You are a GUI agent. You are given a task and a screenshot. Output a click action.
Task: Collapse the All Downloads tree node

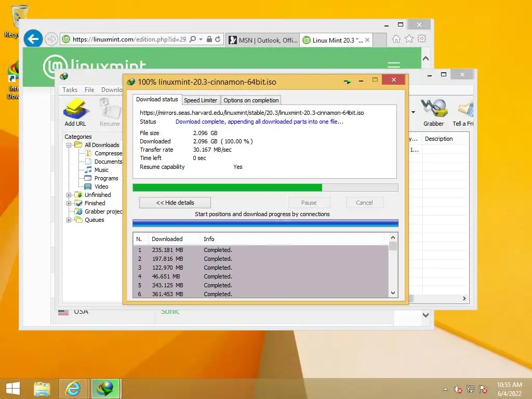69,145
